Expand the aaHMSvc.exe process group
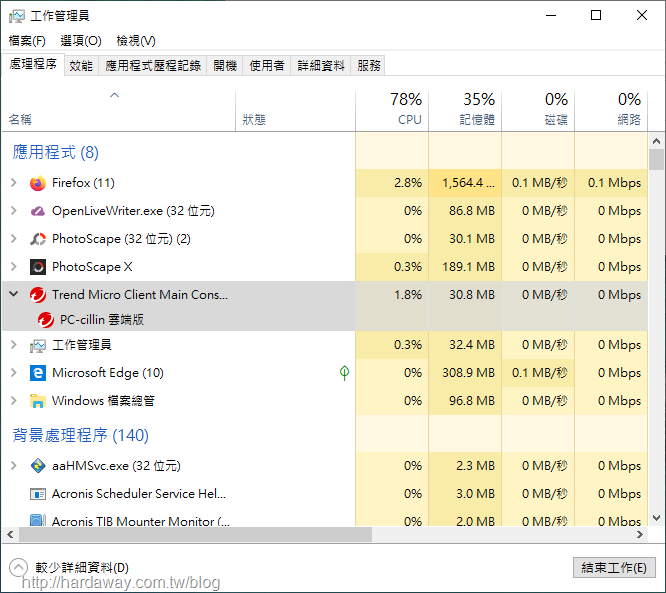The height and width of the screenshot is (593, 666). point(14,466)
